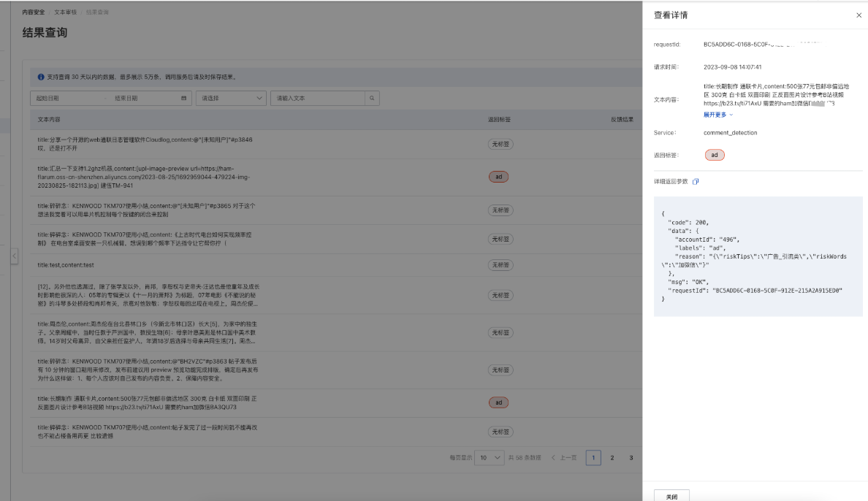Click the 上一页 previous page control
The width and height of the screenshot is (868, 501).
pos(564,458)
